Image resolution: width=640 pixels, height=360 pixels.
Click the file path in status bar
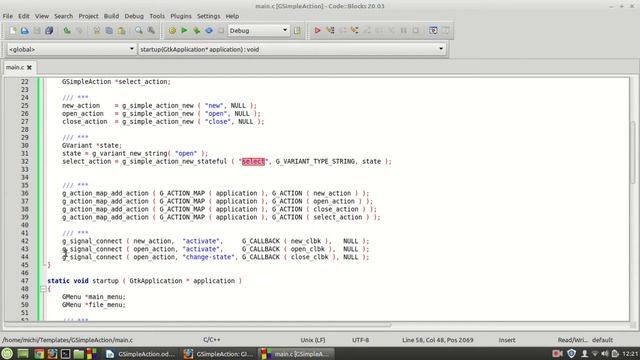[x=67, y=340]
